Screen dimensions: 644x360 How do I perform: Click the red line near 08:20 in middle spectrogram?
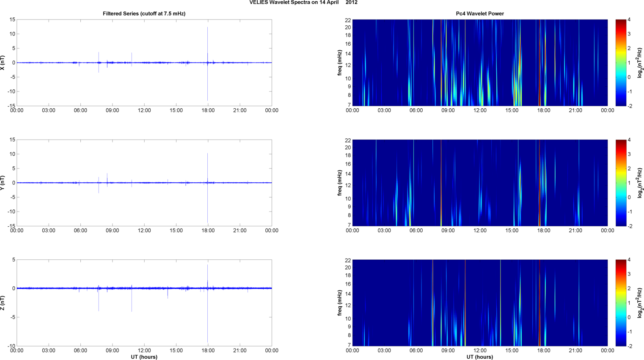(441, 183)
